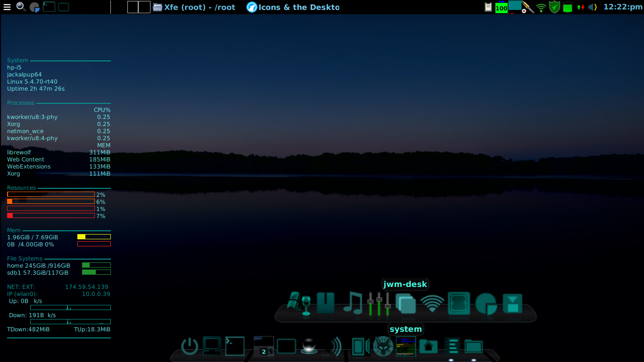Open the terminal launcher in top panel
Screen dimensions: 644x362
click(x=49, y=7)
